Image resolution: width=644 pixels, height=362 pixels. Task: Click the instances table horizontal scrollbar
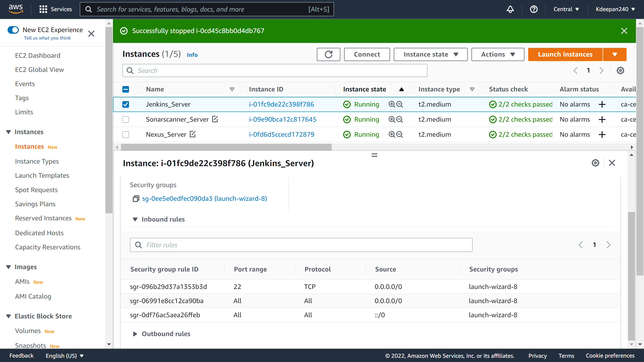226,147
